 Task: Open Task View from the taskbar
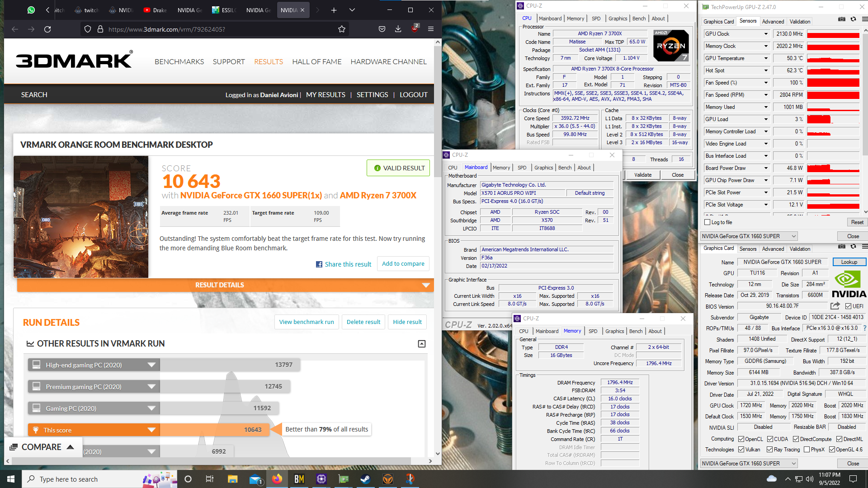tap(209, 479)
